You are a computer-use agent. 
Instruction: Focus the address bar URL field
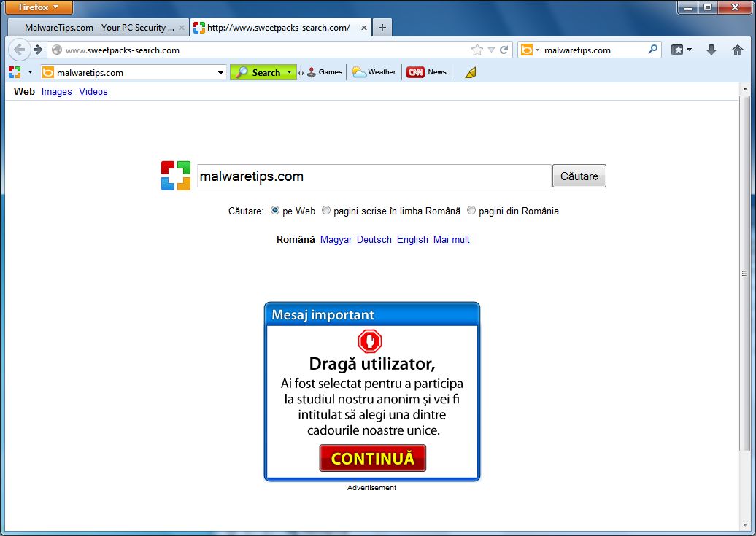coord(265,50)
